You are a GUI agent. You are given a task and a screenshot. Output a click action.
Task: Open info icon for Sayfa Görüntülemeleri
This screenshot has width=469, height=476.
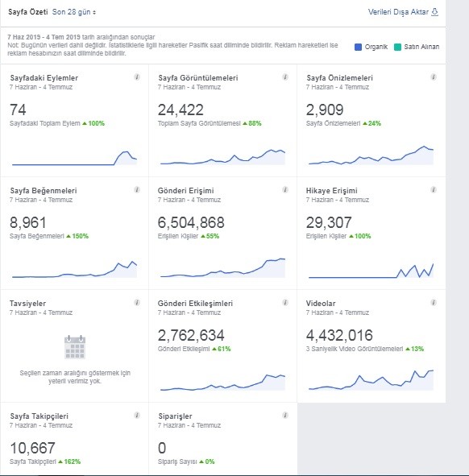(285, 77)
